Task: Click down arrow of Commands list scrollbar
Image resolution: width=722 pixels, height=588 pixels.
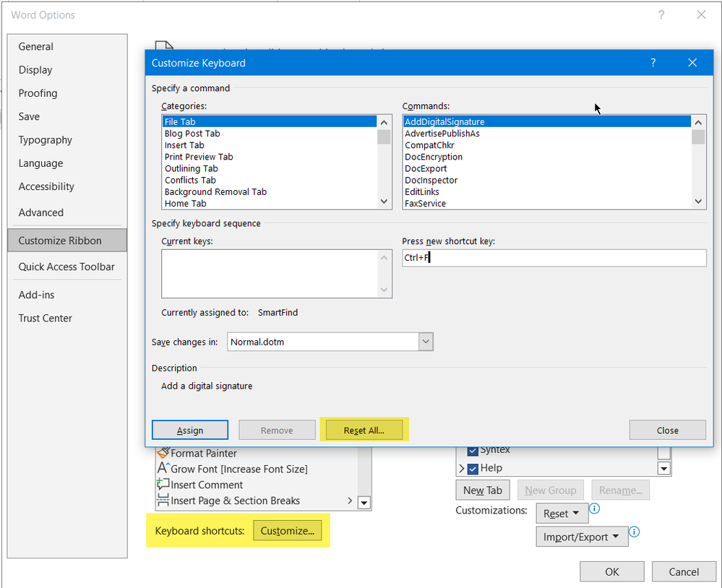Action: pyautogui.click(x=698, y=202)
